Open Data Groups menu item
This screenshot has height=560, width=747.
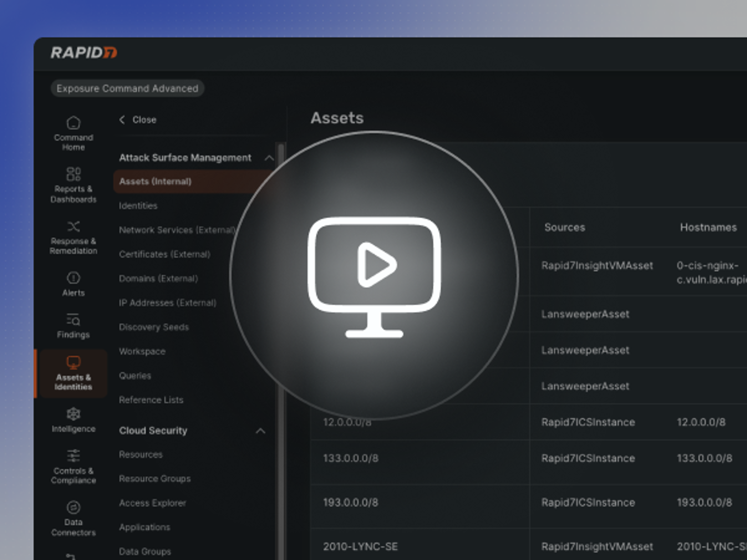coord(145,552)
